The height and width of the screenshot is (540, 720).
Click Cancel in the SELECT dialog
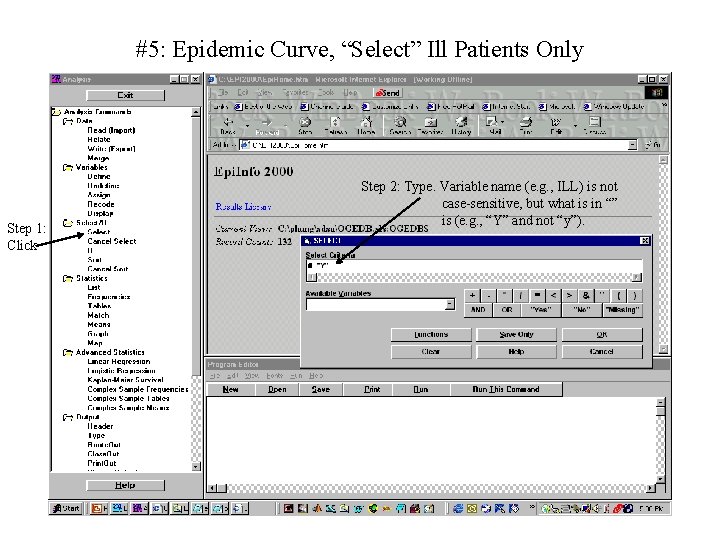[x=602, y=352]
